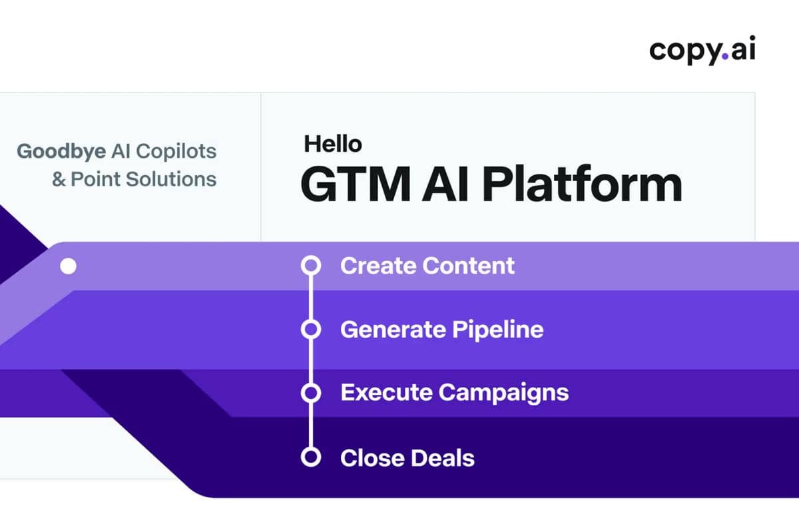Open the Generate Pipeline item
This screenshot has width=799, height=532.
441,329
